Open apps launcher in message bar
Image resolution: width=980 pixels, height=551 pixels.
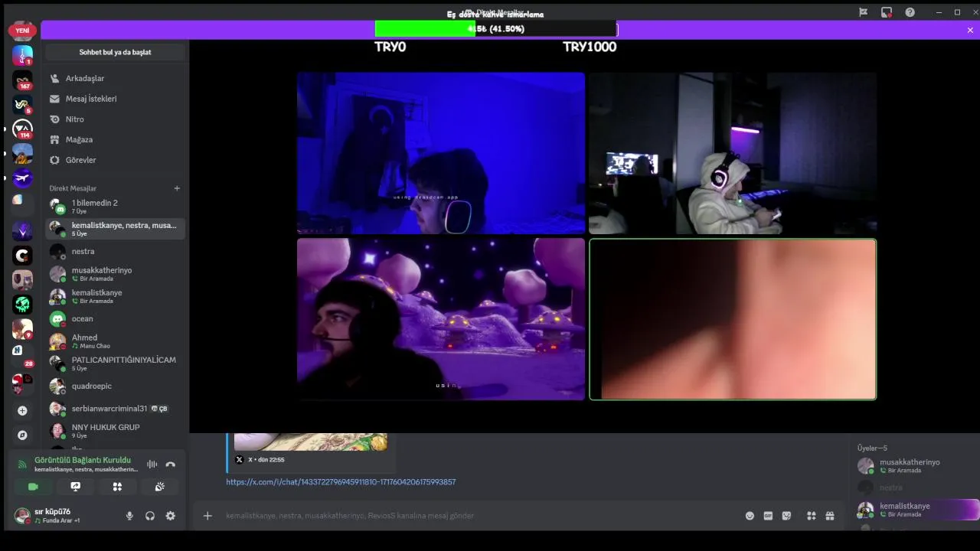pyautogui.click(x=811, y=516)
